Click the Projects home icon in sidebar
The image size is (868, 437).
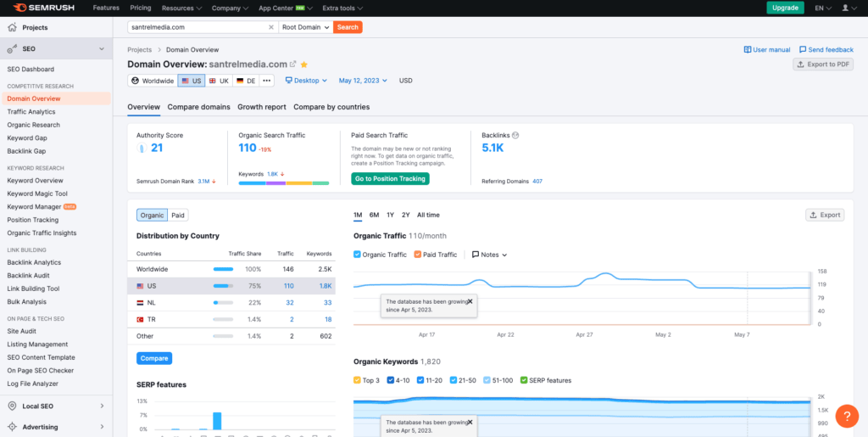pos(12,27)
